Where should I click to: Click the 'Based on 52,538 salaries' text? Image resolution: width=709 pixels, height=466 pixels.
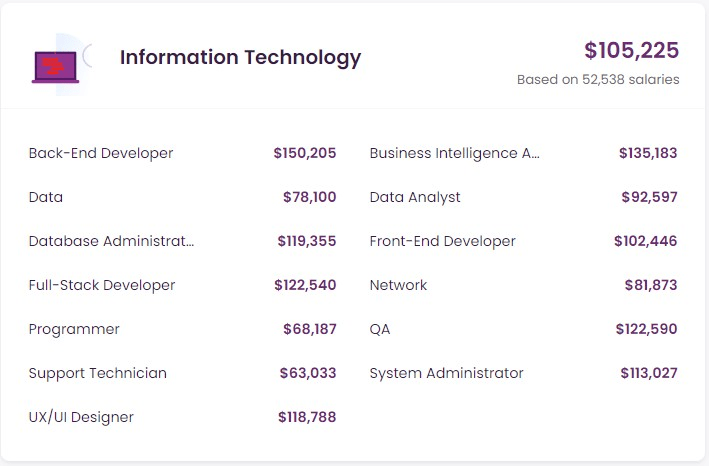pyautogui.click(x=598, y=80)
